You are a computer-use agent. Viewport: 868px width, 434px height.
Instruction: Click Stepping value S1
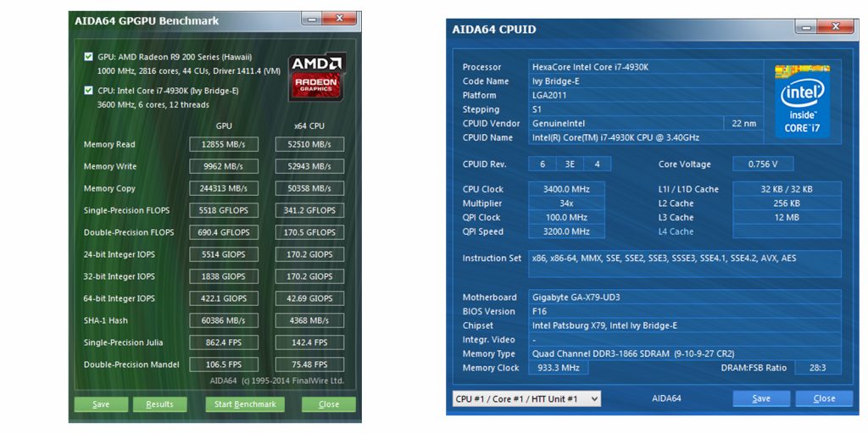[646, 109]
